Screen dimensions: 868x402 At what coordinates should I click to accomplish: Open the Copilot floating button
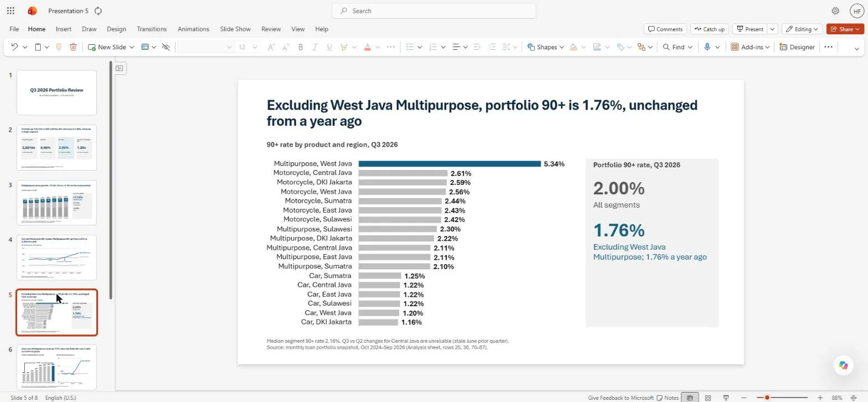pyautogui.click(x=843, y=365)
